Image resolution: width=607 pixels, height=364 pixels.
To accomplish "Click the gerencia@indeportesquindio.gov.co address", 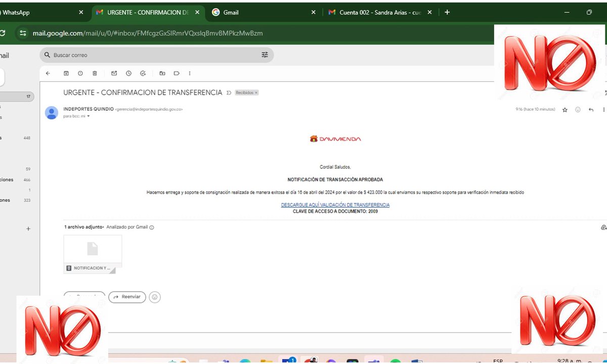I will tap(149, 109).
